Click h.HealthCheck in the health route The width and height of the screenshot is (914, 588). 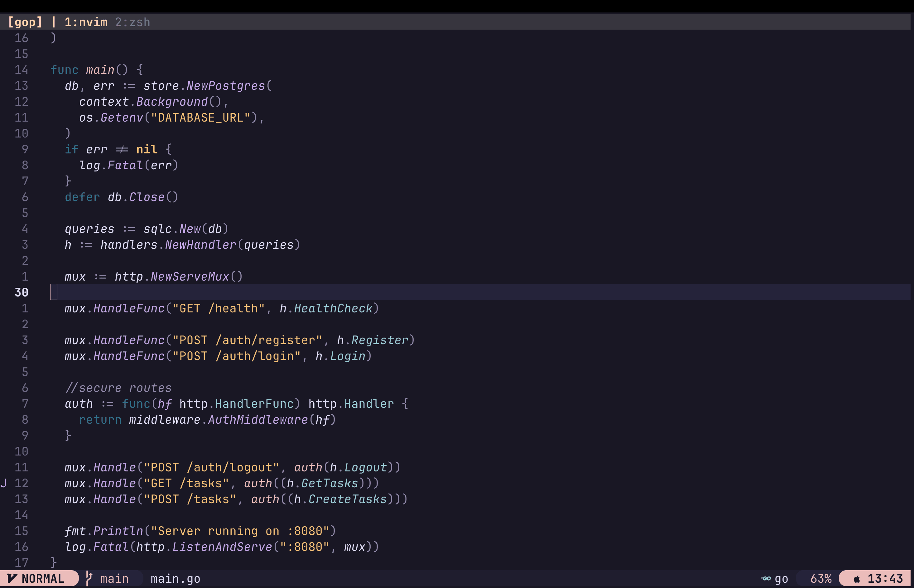(x=326, y=308)
